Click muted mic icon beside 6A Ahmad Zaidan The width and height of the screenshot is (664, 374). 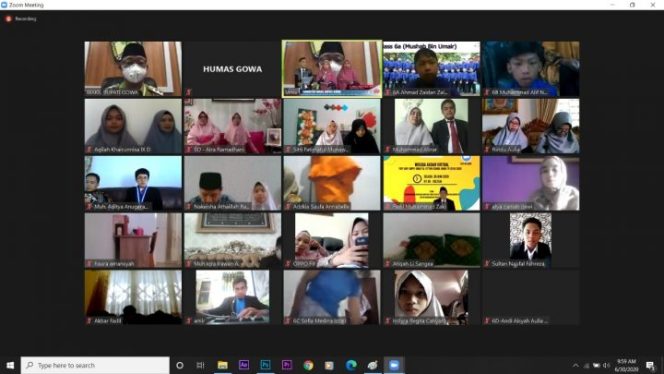click(387, 92)
